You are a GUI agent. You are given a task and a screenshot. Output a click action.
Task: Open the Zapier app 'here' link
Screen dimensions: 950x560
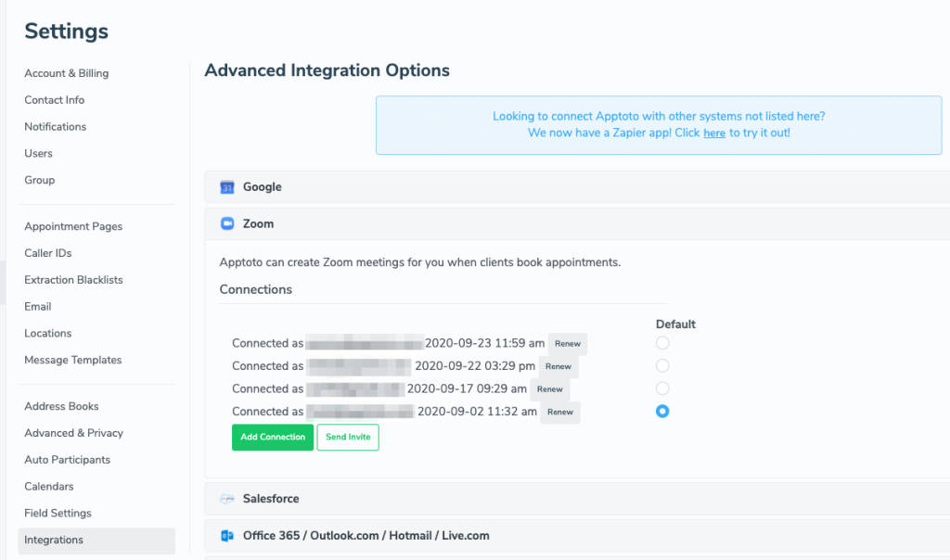(714, 134)
